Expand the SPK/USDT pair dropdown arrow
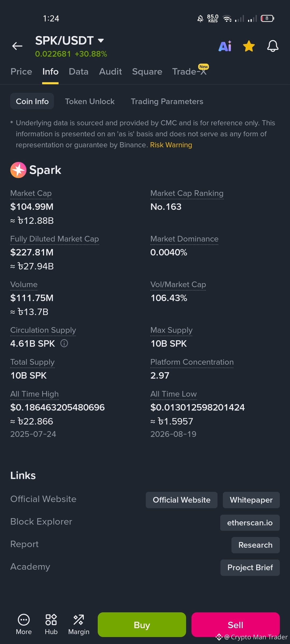Image resolution: width=290 pixels, height=644 pixels. [x=101, y=41]
